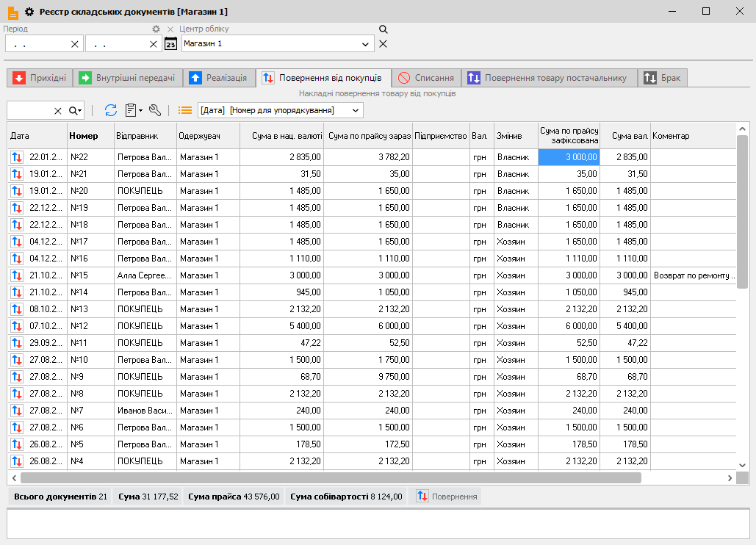
Task: Click the wrench settings icon in toolbar
Action: point(154,110)
